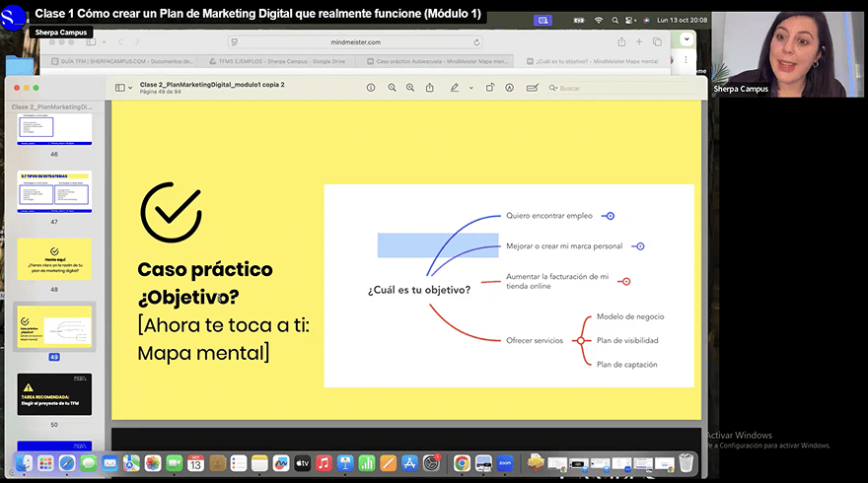Open Mail from the dock

(x=109, y=463)
